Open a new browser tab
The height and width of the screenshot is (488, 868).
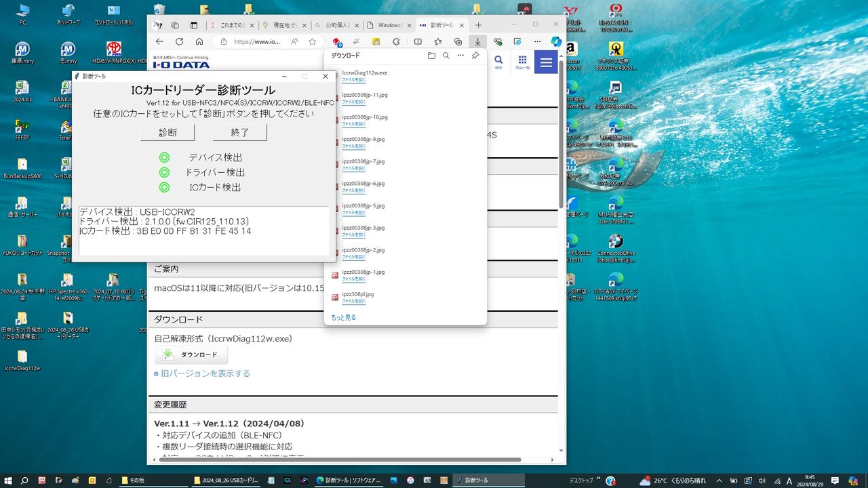[x=478, y=25]
